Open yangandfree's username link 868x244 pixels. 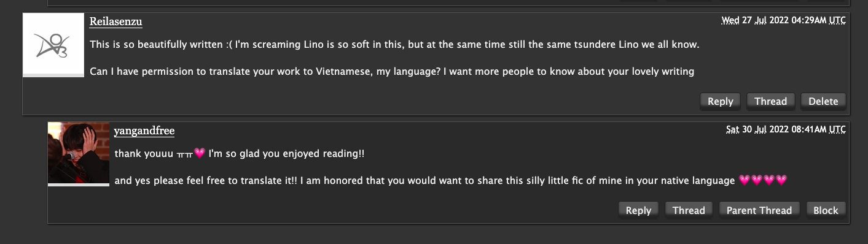point(144,131)
